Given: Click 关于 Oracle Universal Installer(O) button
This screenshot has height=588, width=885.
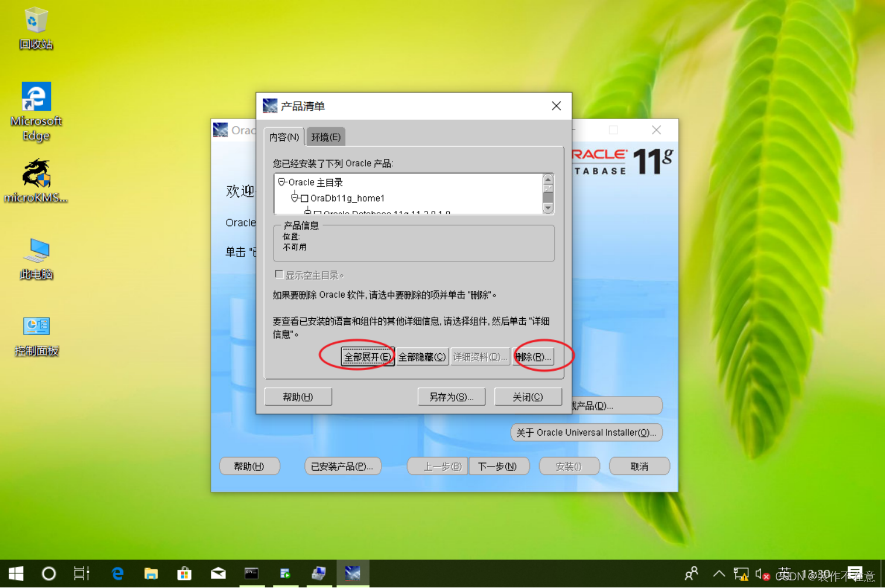Looking at the screenshot, I should [586, 433].
